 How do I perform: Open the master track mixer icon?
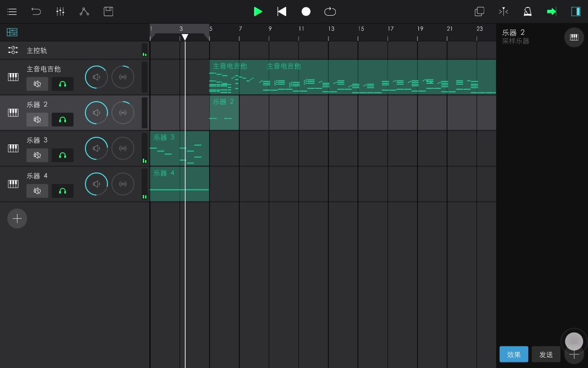coord(13,50)
